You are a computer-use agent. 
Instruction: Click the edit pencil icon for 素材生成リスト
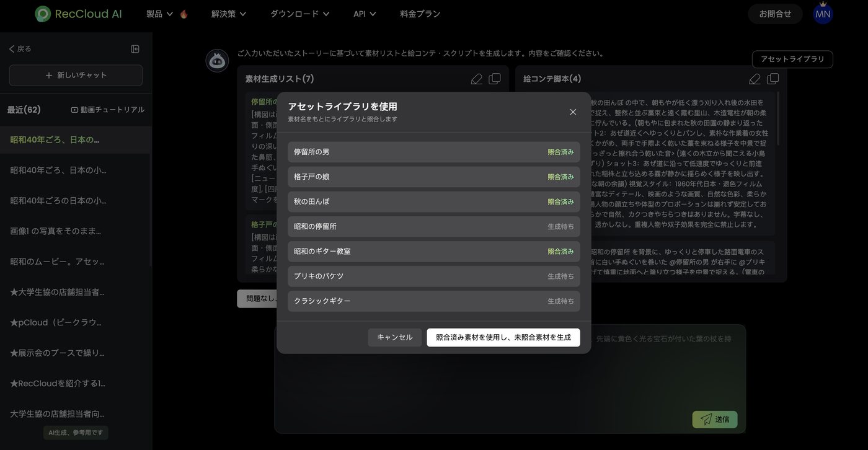(476, 79)
